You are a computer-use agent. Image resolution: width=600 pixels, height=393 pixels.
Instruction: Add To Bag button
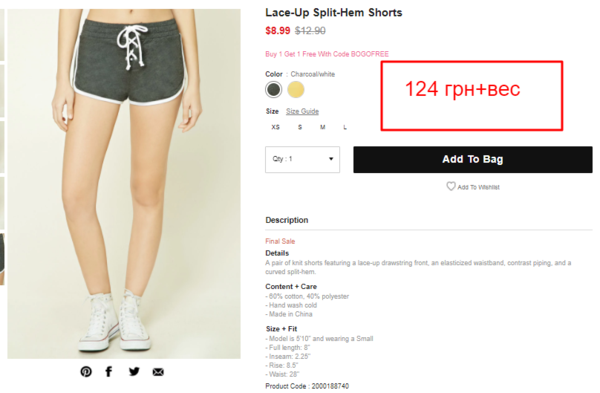click(473, 159)
